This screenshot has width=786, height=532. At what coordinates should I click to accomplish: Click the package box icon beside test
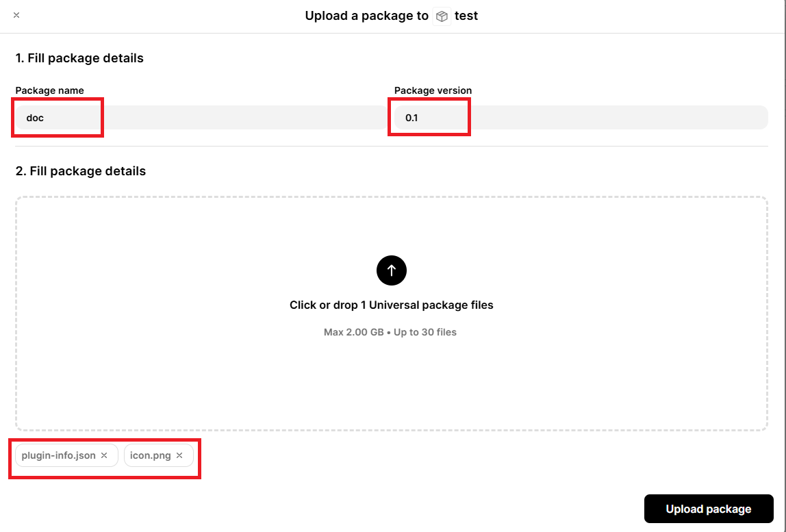442,16
